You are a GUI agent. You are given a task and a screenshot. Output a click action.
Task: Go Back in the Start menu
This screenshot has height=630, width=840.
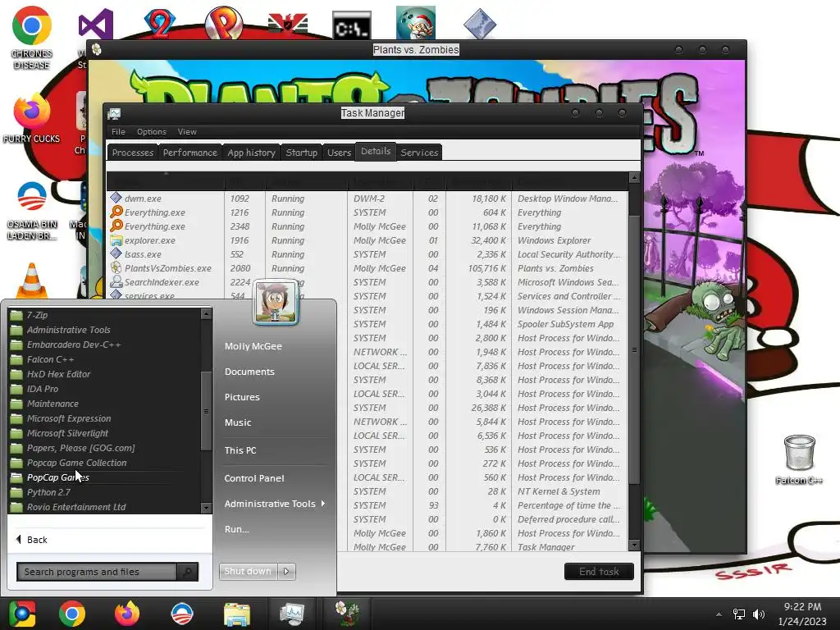point(32,540)
